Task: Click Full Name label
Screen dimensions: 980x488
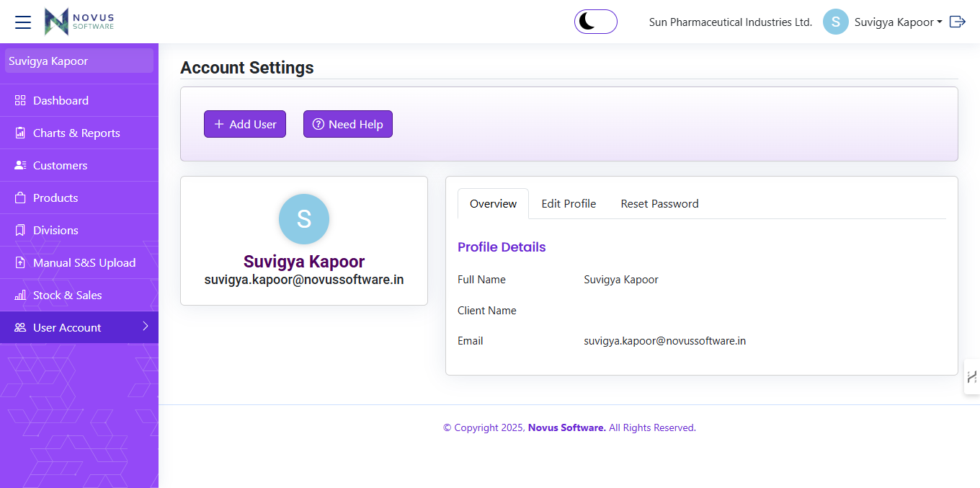Action: point(481,280)
